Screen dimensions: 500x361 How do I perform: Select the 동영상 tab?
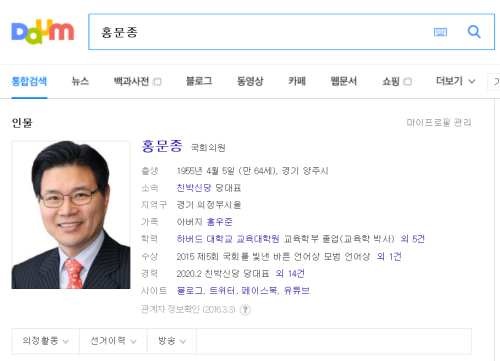point(250,81)
